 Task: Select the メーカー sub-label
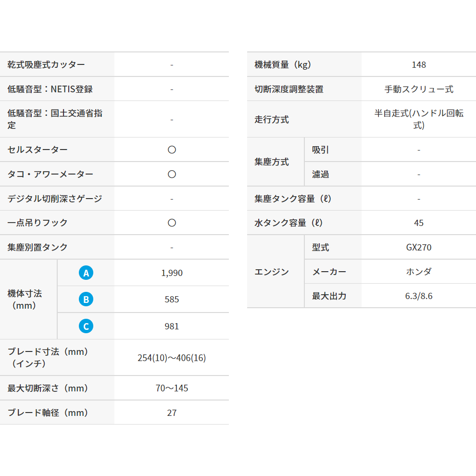point(329,272)
